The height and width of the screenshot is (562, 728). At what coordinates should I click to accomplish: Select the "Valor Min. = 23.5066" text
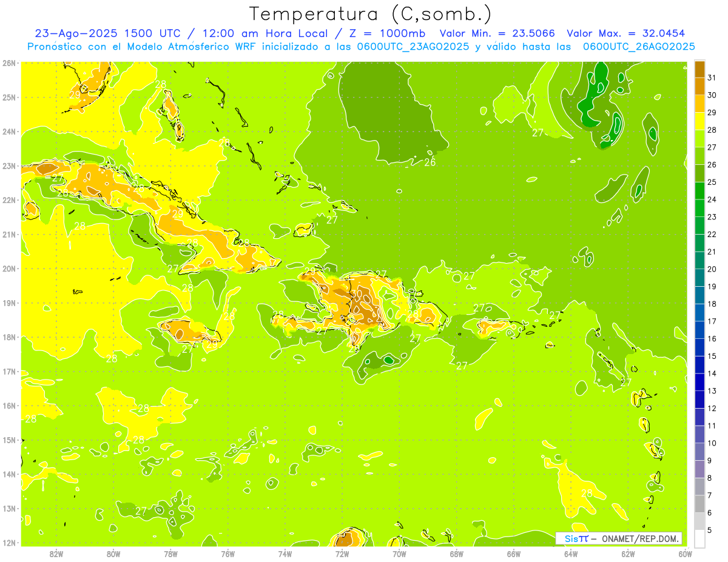coord(497,33)
